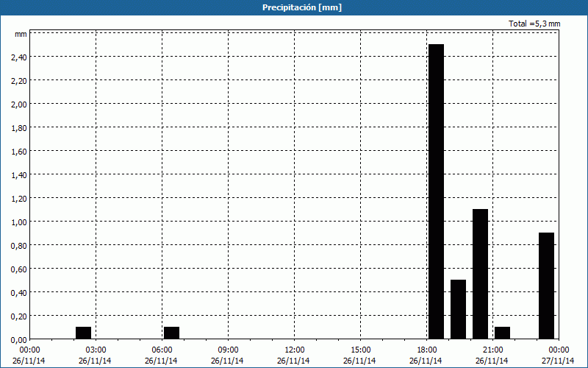Select the 00:00 label above 27/11/14
Image resolution: width=588 pixels, height=368 pixels.
559,350
